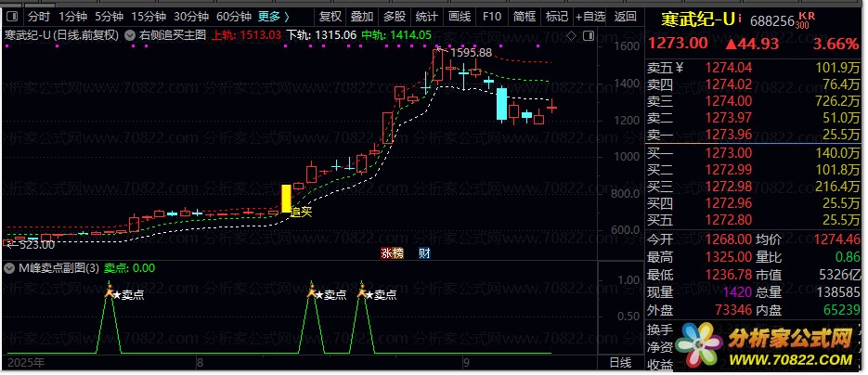Click the 卖一 ask price 1273.96
This screenshot has width=868, height=375.
coord(729,135)
